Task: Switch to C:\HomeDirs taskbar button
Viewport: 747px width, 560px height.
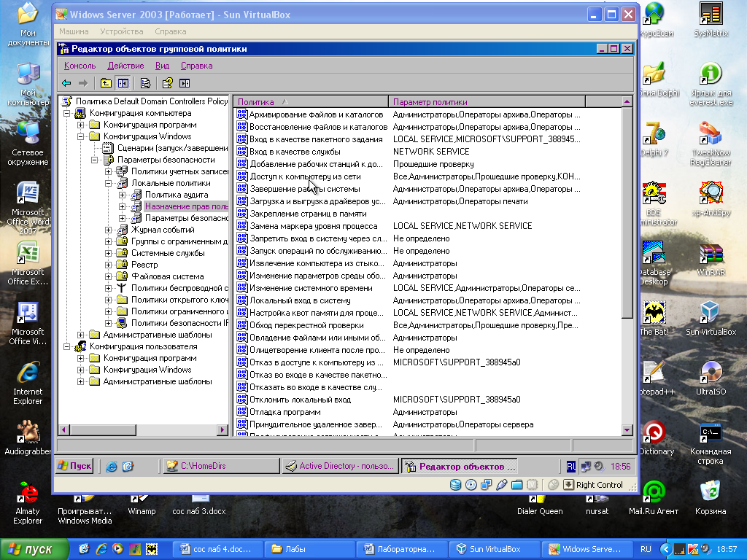Action: 221,466
